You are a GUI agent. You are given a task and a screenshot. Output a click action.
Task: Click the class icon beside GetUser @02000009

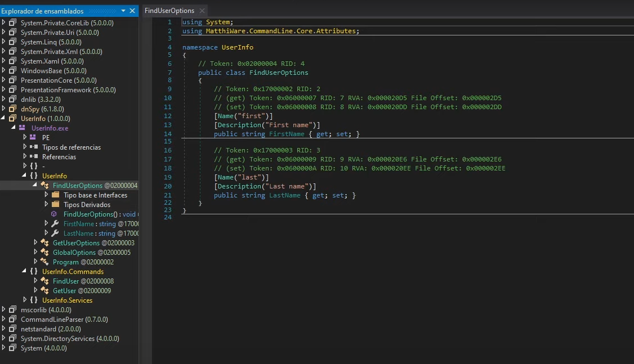tap(44, 290)
